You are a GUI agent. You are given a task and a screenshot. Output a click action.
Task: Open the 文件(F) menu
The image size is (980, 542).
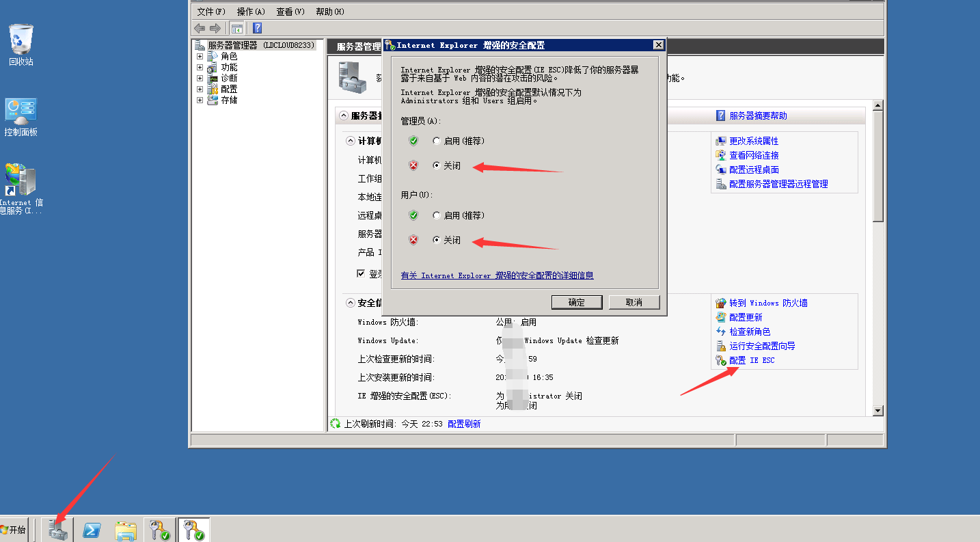[x=211, y=12]
